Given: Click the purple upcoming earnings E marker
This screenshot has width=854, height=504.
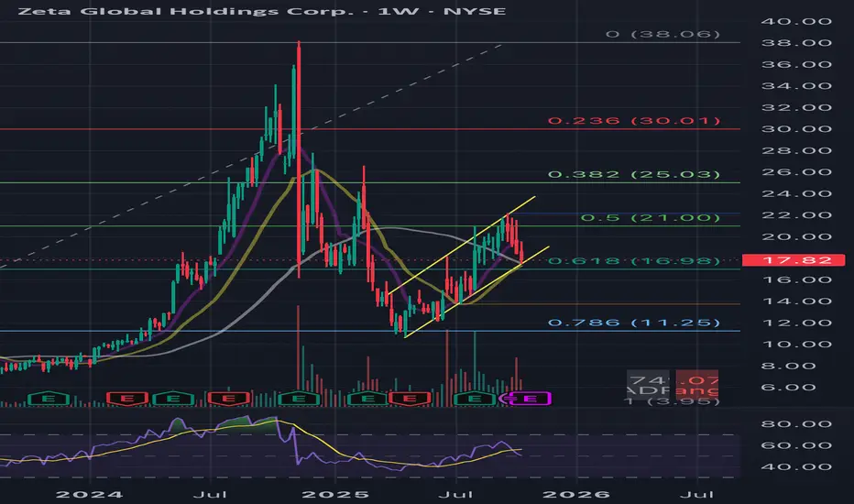Looking at the screenshot, I should pyautogui.click(x=530, y=399).
